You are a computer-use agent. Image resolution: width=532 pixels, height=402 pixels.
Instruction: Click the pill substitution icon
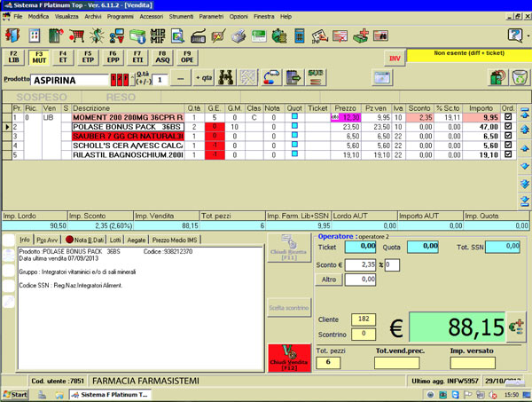tap(271, 78)
